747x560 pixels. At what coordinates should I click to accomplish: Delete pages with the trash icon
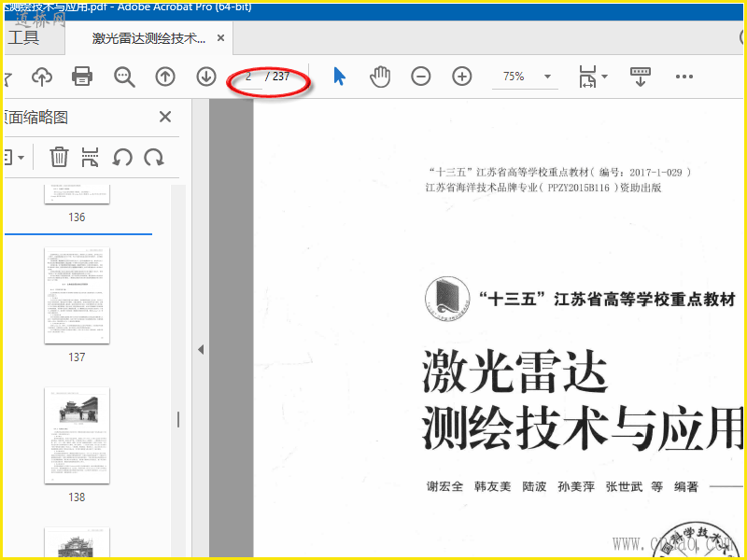point(59,157)
